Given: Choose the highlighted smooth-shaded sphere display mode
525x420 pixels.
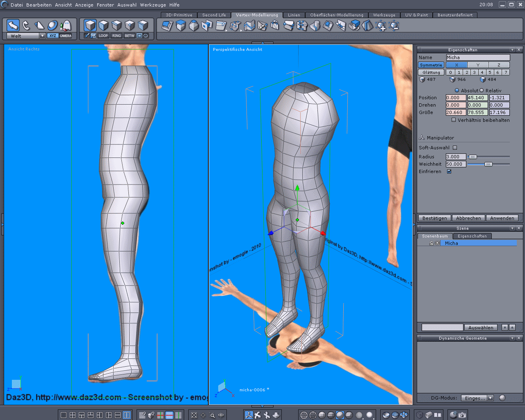Looking at the screenshot, I should click(x=340, y=415).
